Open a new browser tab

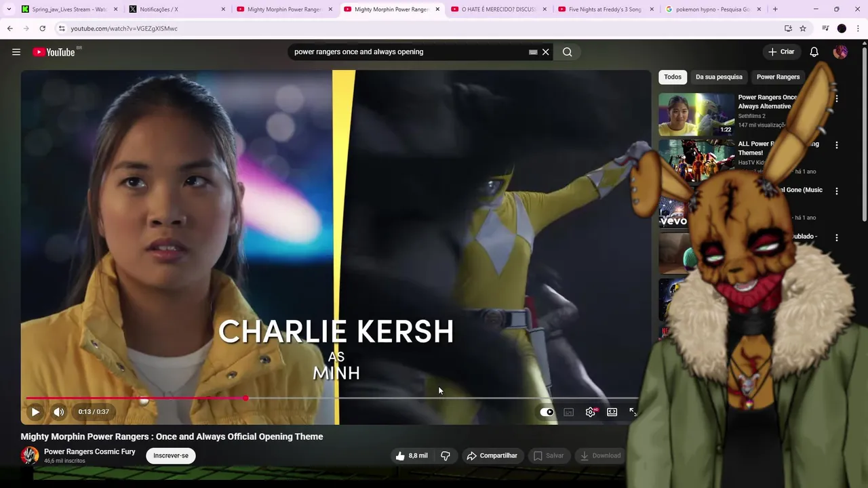[775, 9]
